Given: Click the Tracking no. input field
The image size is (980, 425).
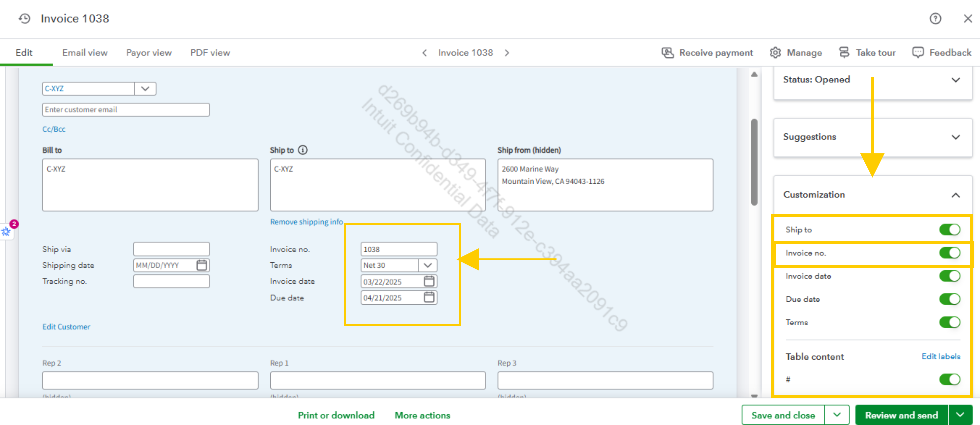Looking at the screenshot, I should click(171, 281).
